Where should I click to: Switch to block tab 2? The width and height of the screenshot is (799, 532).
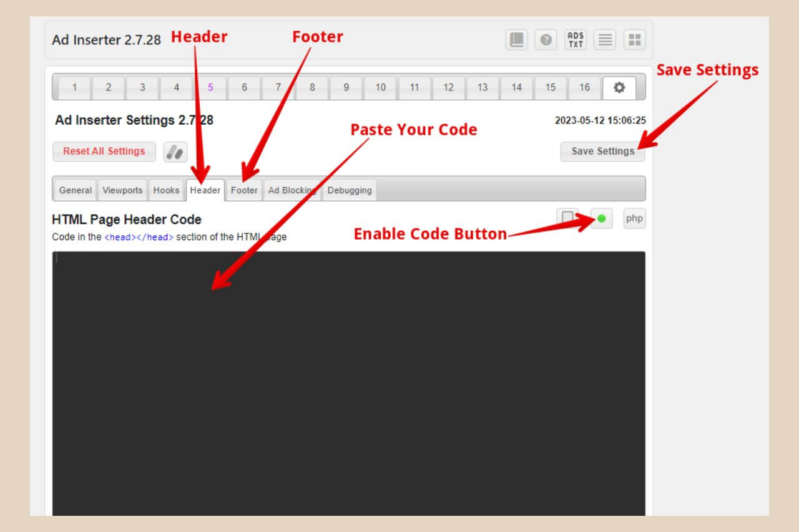(x=109, y=87)
